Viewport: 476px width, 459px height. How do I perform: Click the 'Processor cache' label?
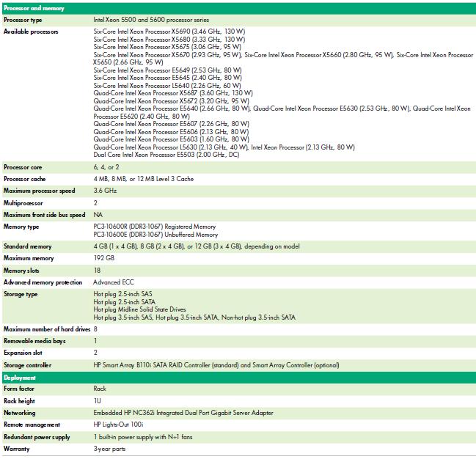[25, 179]
